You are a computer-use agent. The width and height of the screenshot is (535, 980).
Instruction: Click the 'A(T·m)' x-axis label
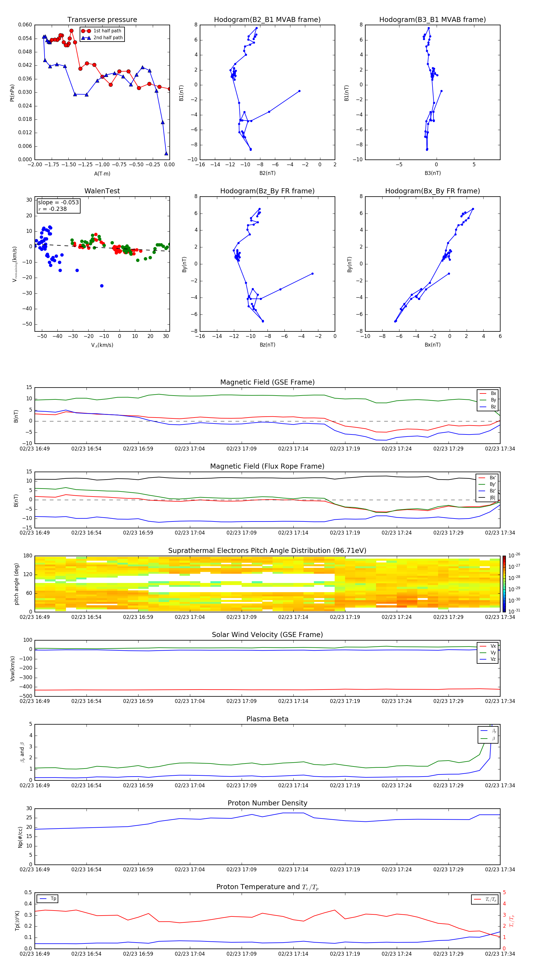click(102, 174)
